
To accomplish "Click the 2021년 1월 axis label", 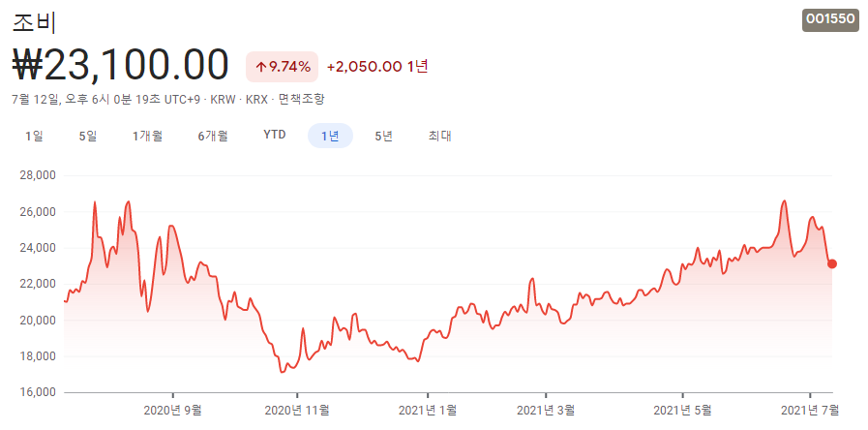I will click(428, 410).
